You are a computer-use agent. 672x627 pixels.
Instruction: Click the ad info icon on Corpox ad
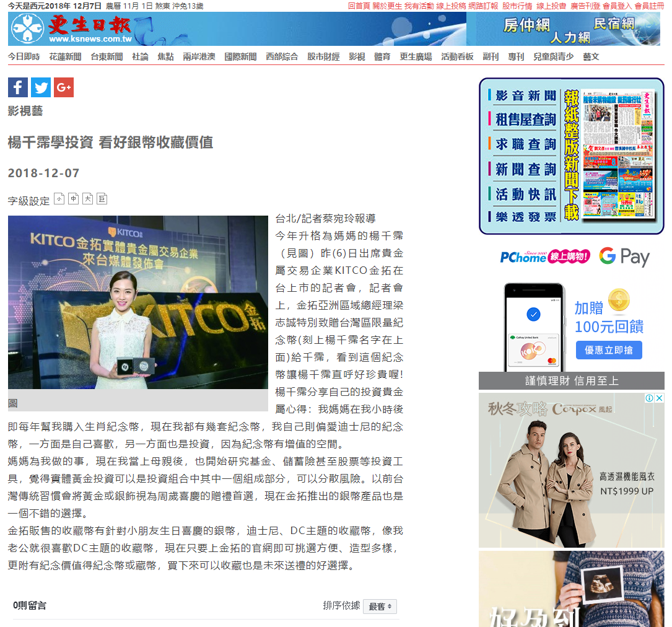tap(648, 398)
